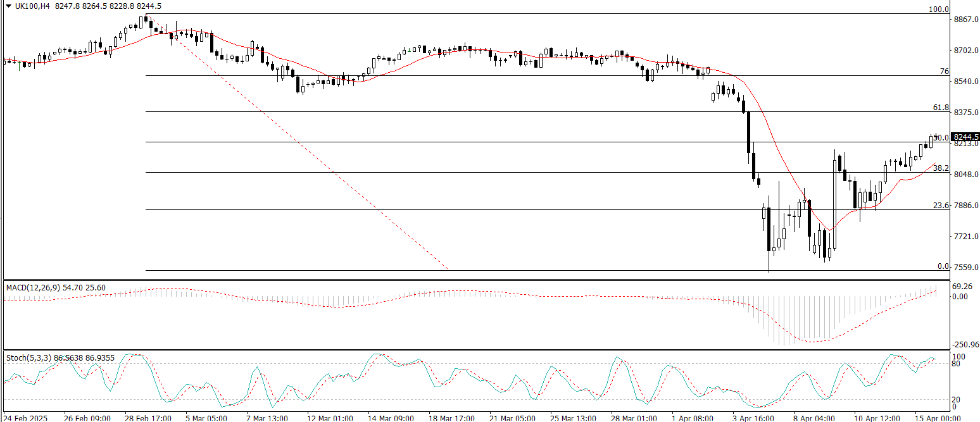Click the 7559.0 value on price axis
This screenshot has width=980, height=422.
pos(965,267)
